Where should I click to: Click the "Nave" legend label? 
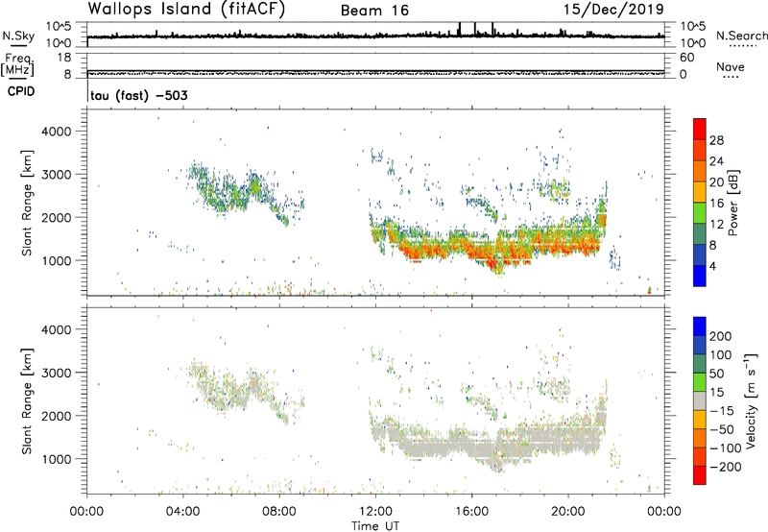(731, 66)
